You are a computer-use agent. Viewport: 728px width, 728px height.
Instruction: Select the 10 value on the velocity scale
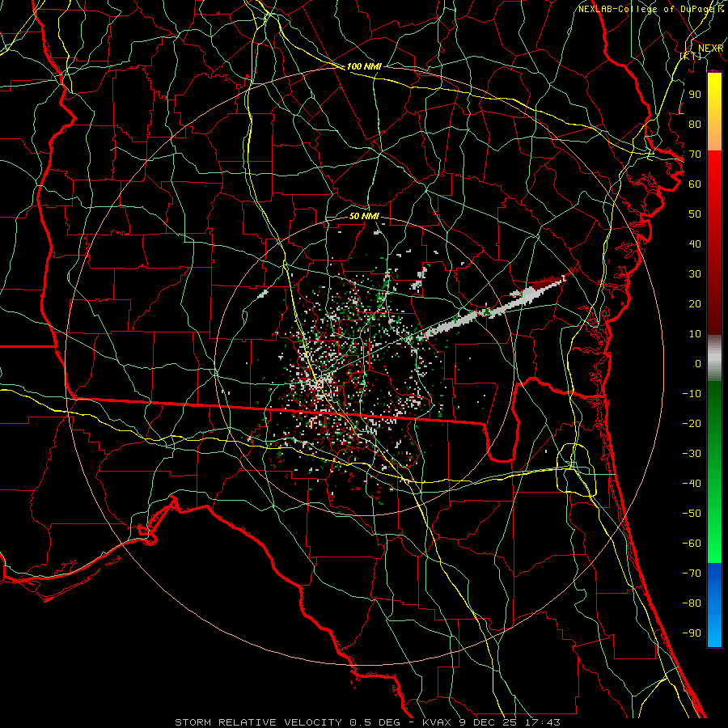tap(695, 334)
